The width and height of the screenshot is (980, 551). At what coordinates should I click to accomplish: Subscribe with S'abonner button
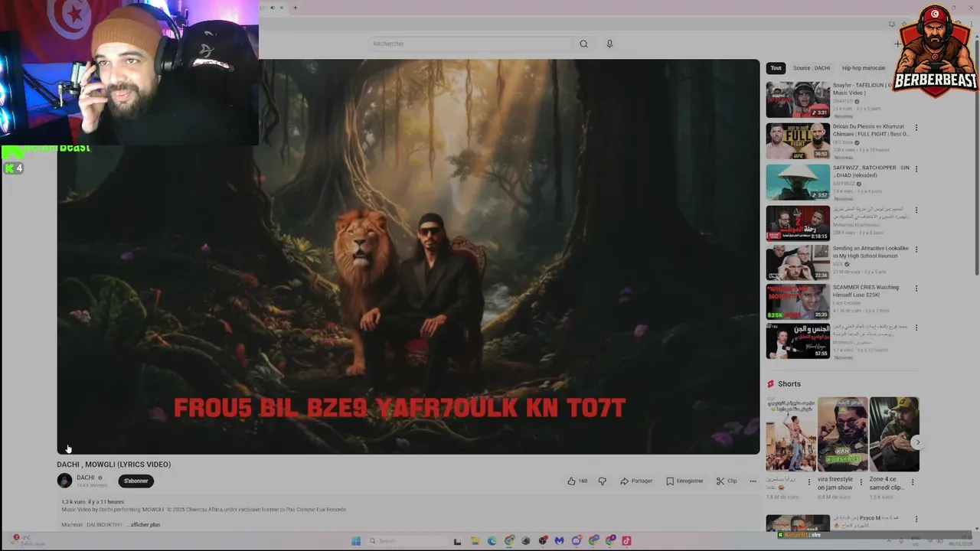click(x=136, y=481)
